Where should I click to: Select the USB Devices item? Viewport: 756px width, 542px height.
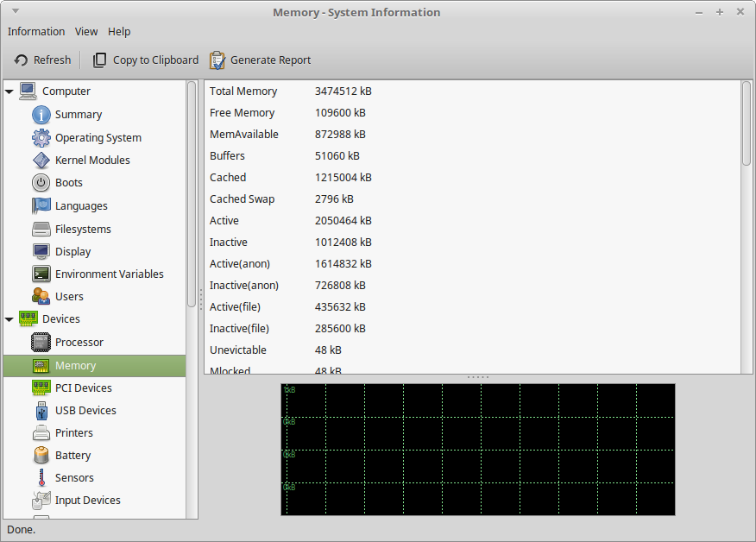click(x=85, y=411)
